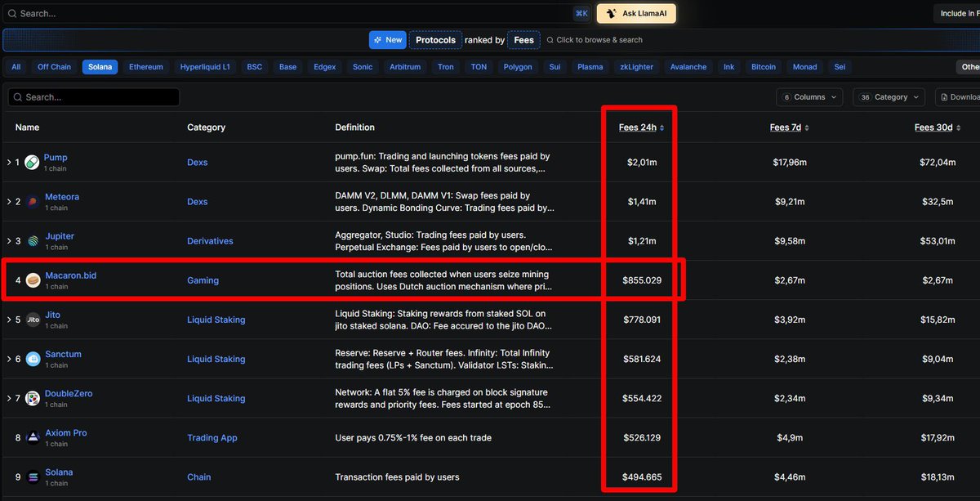Click the DoubleZero protocol logo icon

click(x=33, y=398)
